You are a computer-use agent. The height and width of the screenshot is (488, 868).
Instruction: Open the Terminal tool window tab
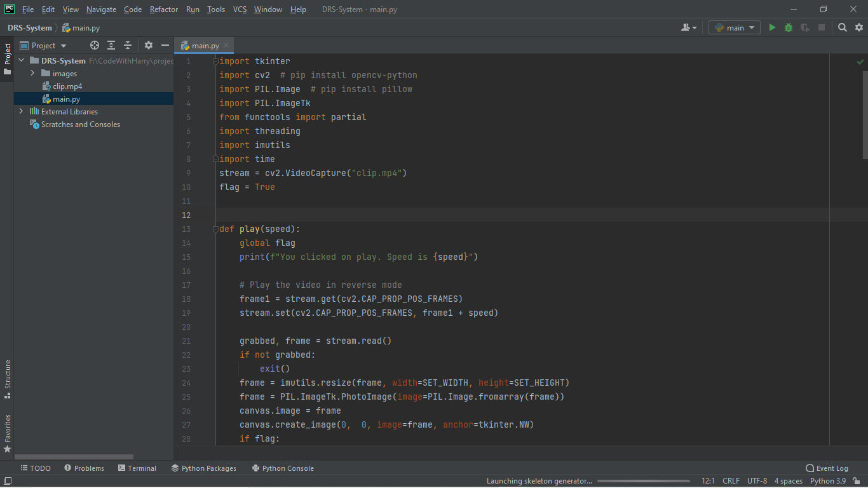137,468
